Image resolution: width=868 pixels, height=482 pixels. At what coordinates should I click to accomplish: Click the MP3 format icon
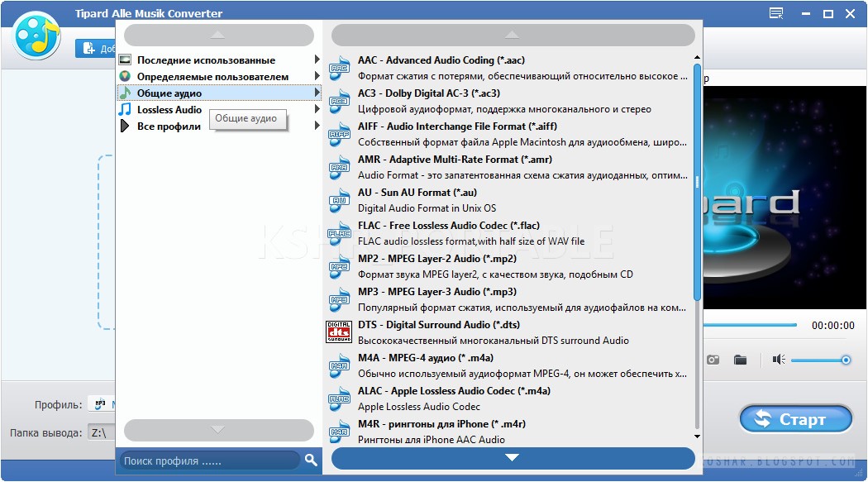[x=339, y=300]
